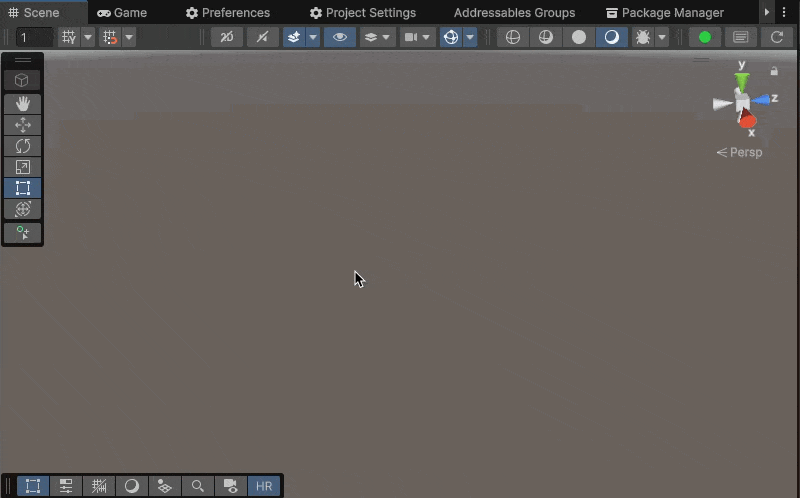Image resolution: width=800 pixels, height=498 pixels.
Task: Select the Scale tool
Action: pyautogui.click(x=23, y=167)
